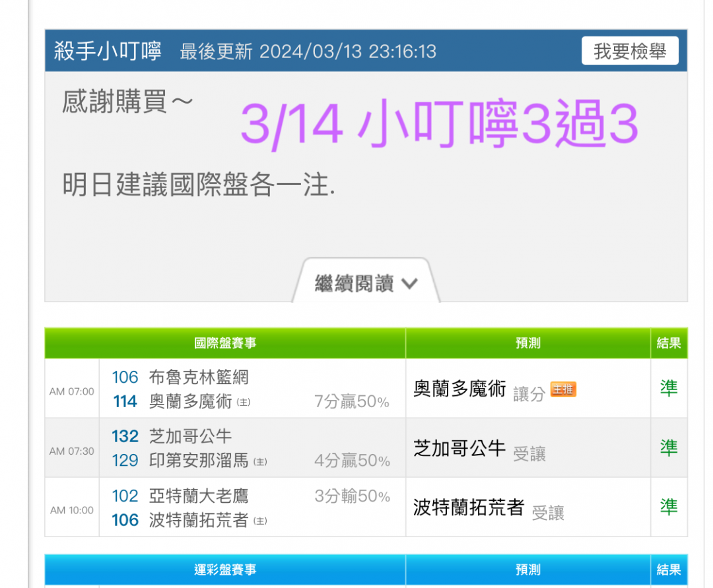Viewport: 713px width, 588px height.
Task: Click the AM 07:00 game time
Action: point(72,392)
